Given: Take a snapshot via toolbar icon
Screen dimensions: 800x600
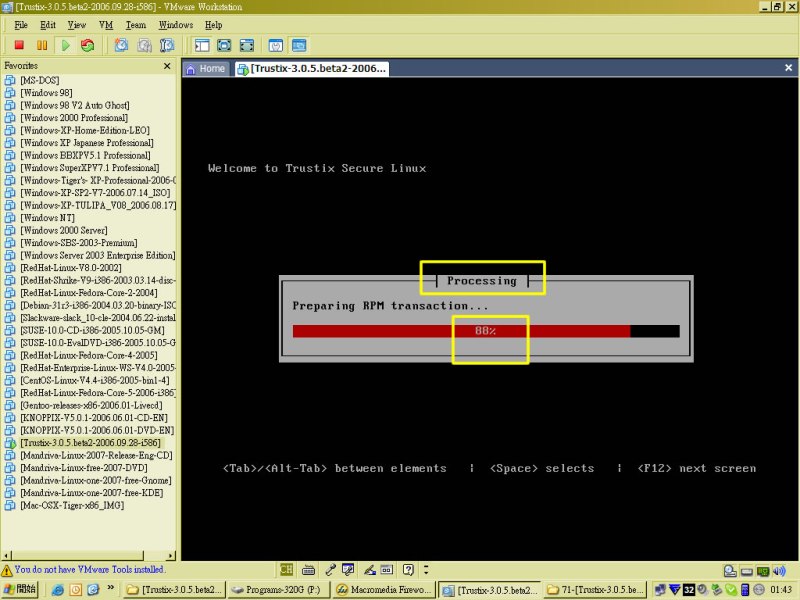Looking at the screenshot, I should click(x=121, y=45).
